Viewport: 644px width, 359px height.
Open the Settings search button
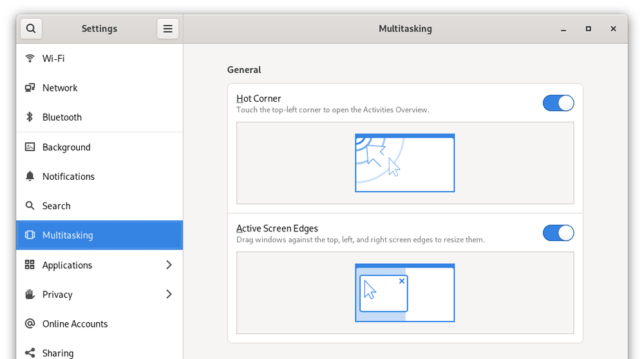click(31, 29)
